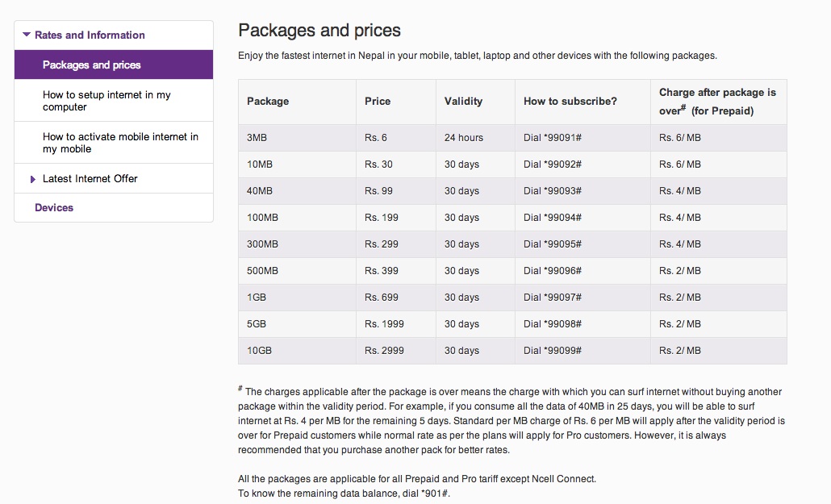Click the Charge after package is over header
Screen dimensions: 831x504
(717, 102)
